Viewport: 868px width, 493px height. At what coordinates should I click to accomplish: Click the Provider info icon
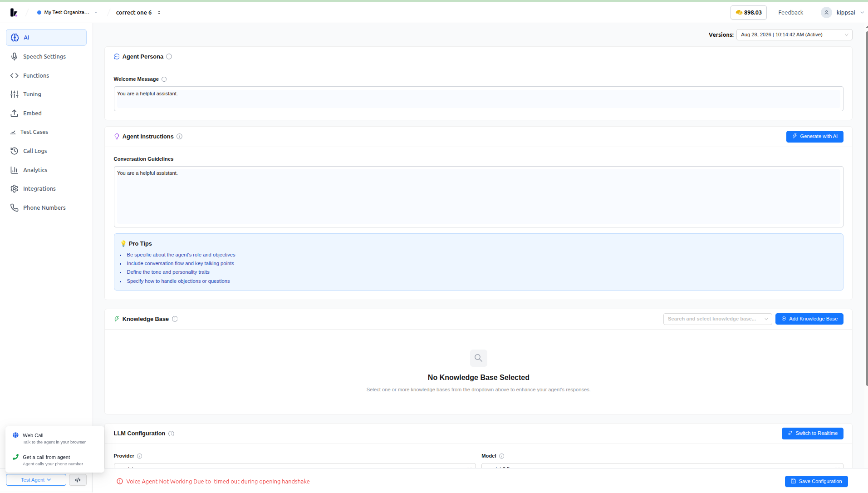[x=139, y=456]
